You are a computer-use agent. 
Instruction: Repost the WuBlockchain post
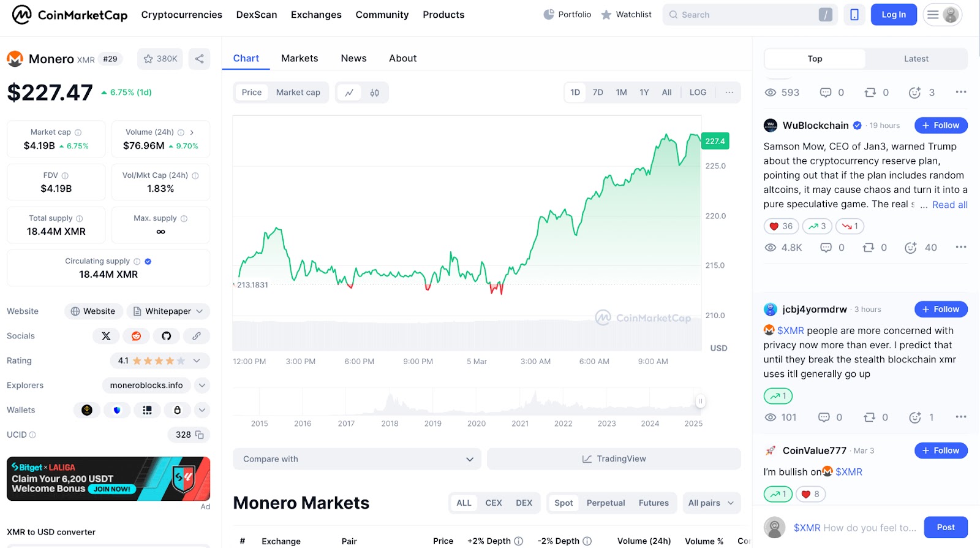pos(869,248)
